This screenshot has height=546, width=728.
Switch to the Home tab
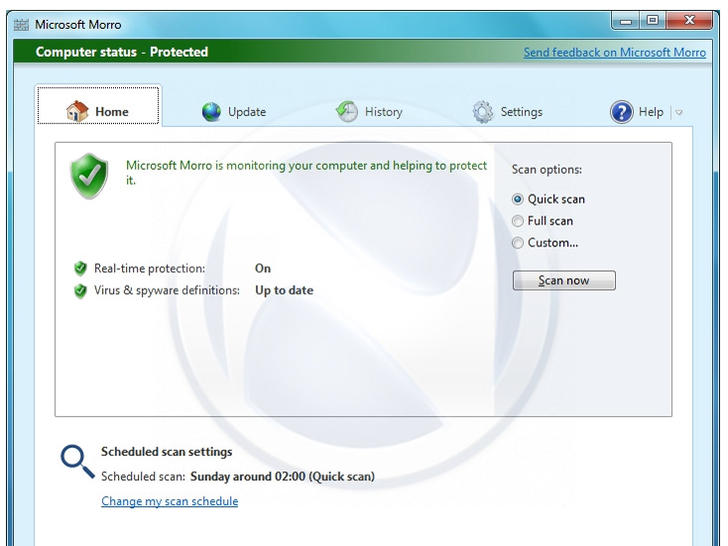click(98, 105)
